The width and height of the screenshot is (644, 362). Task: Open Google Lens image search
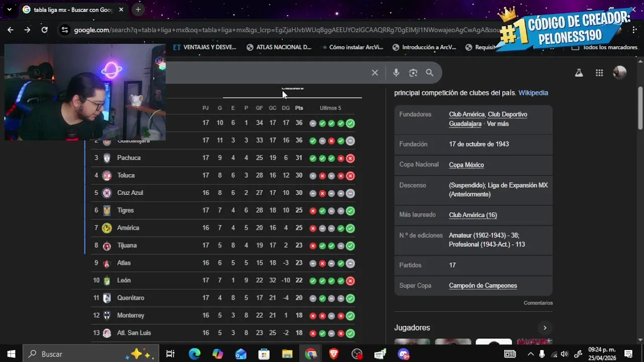pyautogui.click(x=413, y=73)
